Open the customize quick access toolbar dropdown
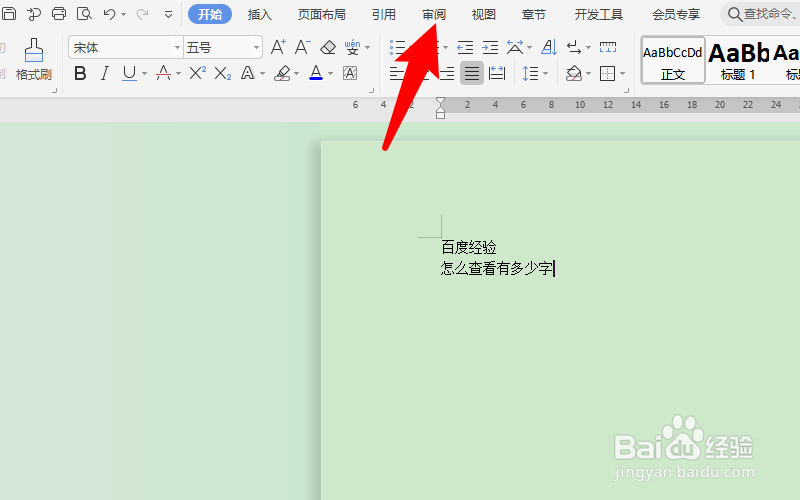Screen dimensions: 800x500 pyautogui.click(x=168, y=14)
